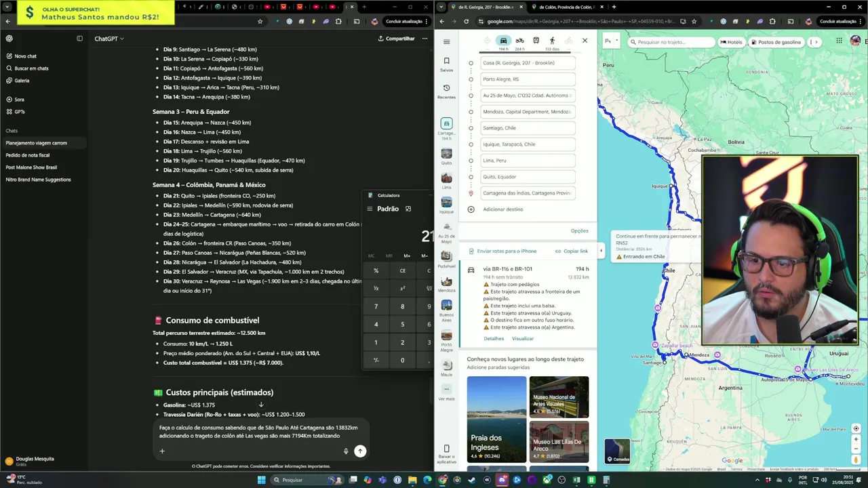Click the 'Lima, Peru' waypoint field

point(528,161)
